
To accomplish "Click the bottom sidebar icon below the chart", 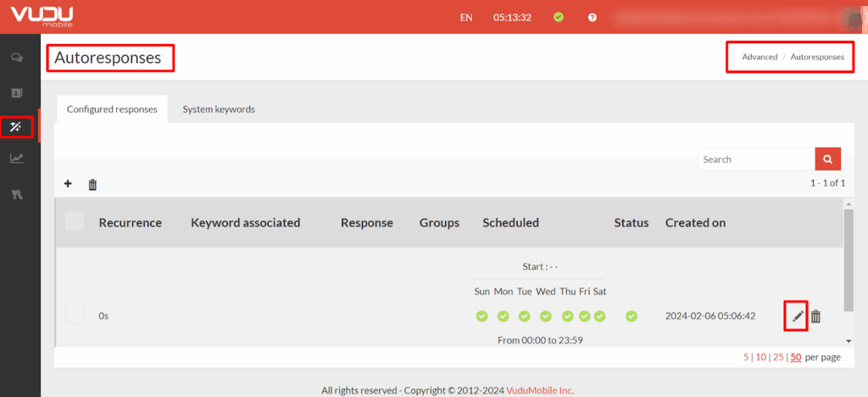I will [x=17, y=194].
